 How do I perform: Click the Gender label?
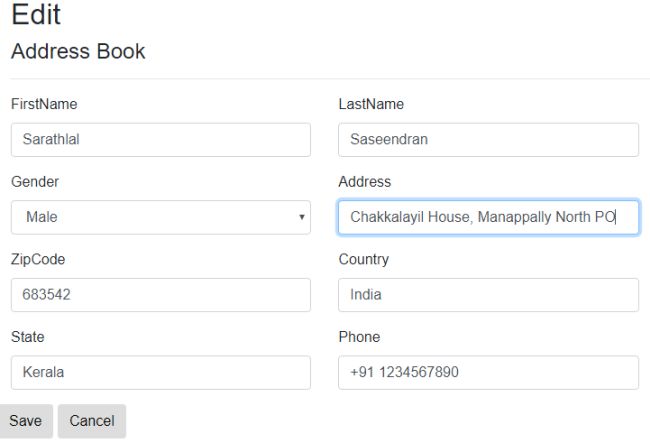(x=35, y=182)
